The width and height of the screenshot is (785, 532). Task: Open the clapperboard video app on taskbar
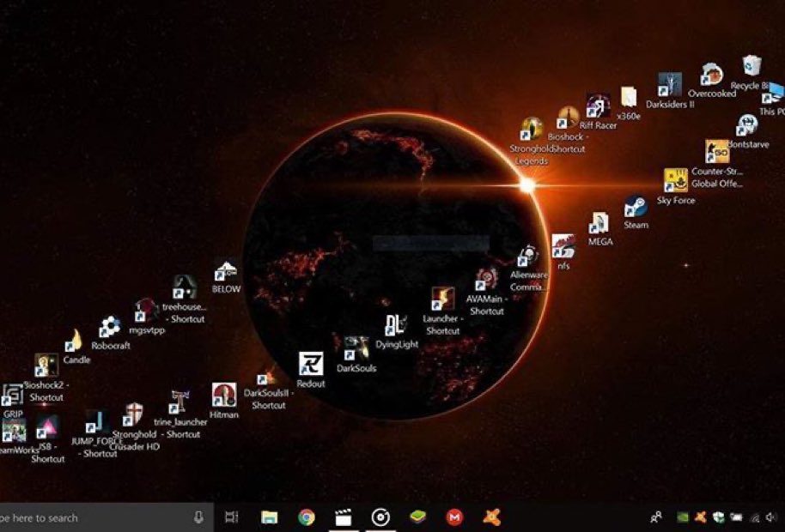point(343,517)
